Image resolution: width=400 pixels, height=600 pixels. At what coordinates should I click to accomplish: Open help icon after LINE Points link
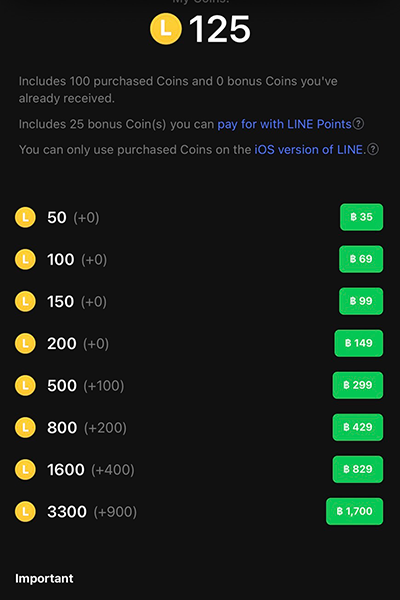coord(358,124)
